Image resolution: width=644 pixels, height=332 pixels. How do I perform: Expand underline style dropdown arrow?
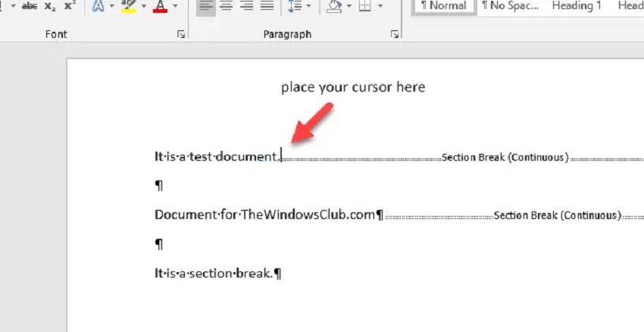[x=13, y=6]
